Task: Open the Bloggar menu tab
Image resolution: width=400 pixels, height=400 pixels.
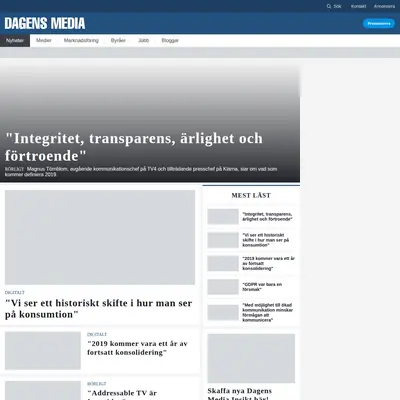Action: [x=170, y=41]
